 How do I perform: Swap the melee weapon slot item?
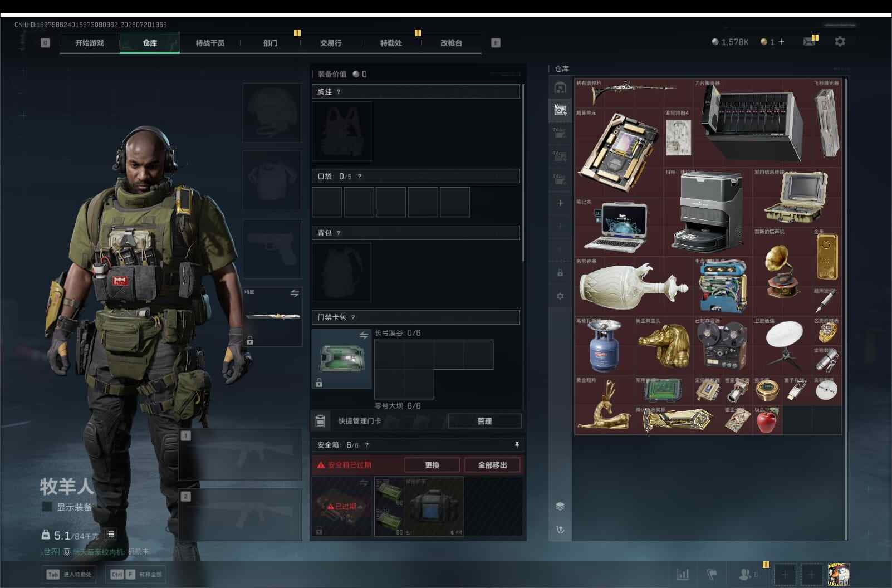pos(295,293)
